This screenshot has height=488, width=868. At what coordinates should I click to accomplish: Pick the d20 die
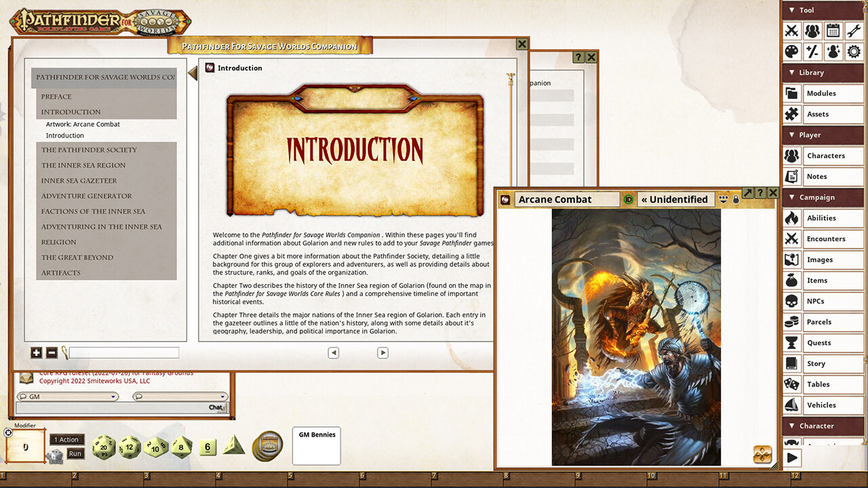coord(103,447)
